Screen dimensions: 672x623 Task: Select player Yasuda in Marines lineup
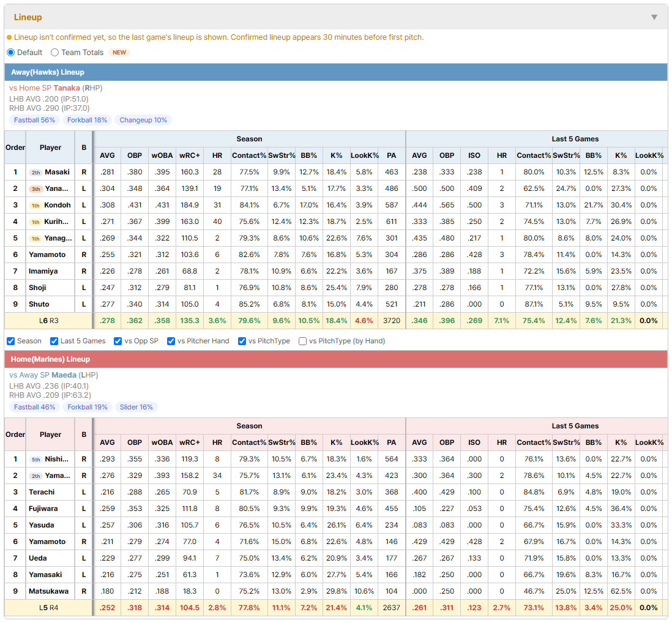coord(42,525)
